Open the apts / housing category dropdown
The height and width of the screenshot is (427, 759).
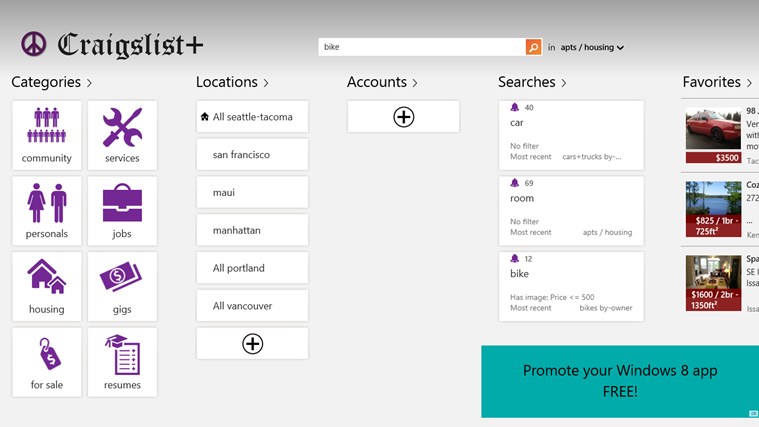point(592,47)
